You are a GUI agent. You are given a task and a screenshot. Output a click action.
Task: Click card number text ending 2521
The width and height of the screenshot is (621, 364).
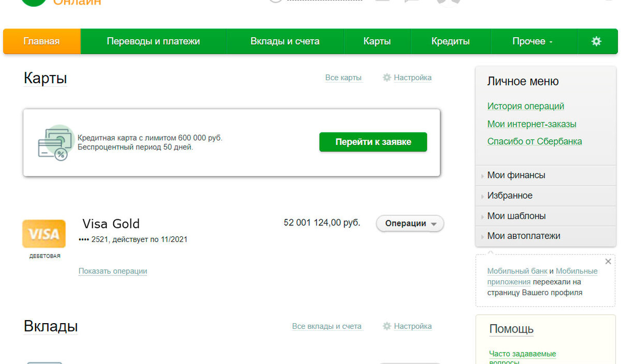point(133,239)
